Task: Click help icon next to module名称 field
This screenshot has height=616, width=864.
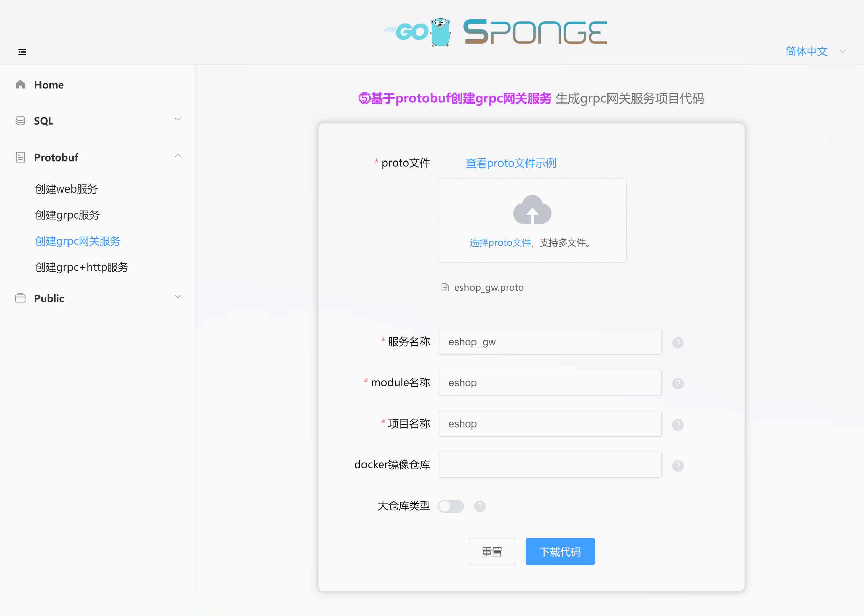Action: click(x=678, y=383)
